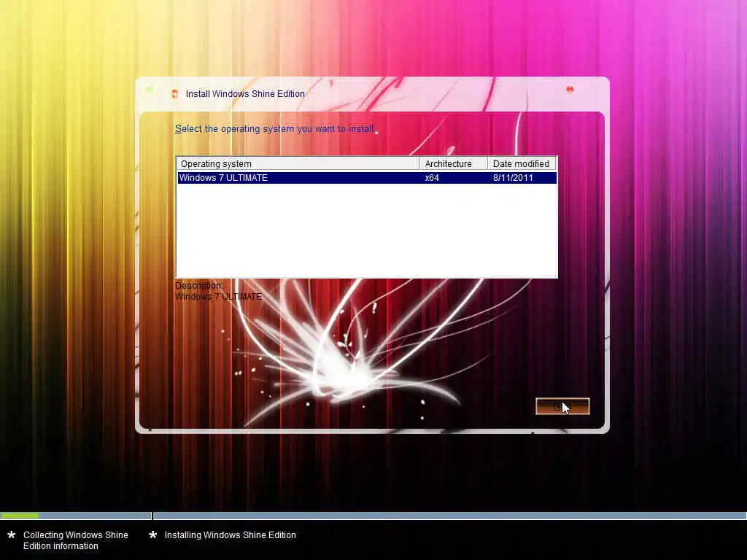Click "Select the operating system you want to install"
The width and height of the screenshot is (747, 560).
[274, 129]
